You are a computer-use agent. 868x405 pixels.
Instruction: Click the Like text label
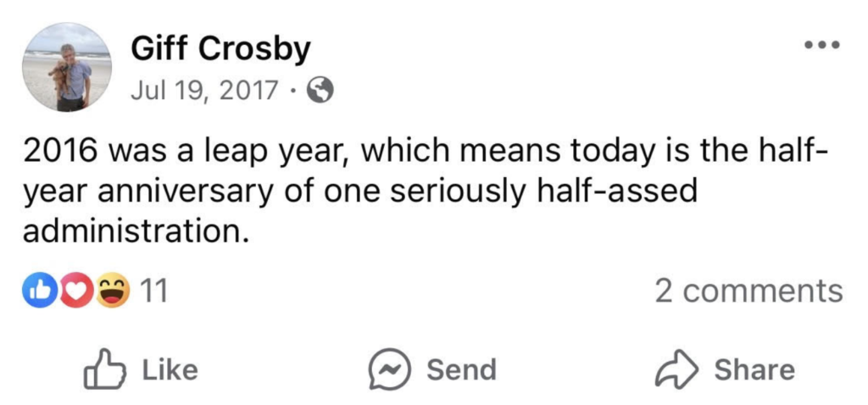coord(170,370)
